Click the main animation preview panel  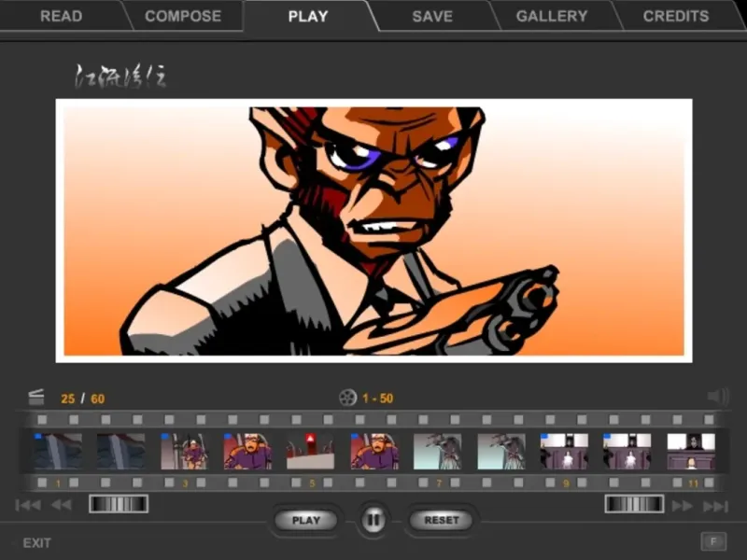[374, 231]
